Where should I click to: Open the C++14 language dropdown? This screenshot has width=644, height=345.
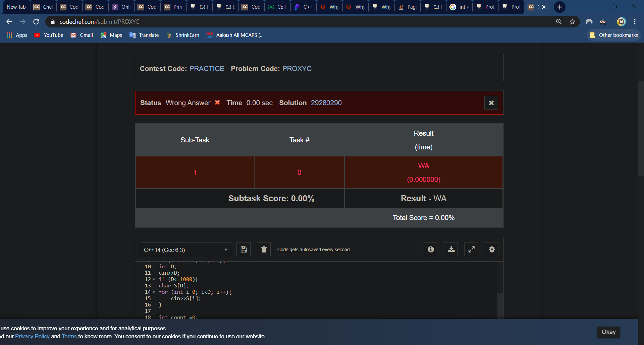click(x=185, y=249)
